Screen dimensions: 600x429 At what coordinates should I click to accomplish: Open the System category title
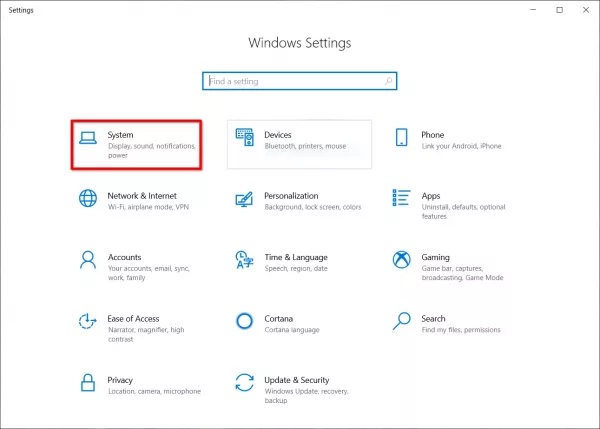pyautogui.click(x=121, y=135)
